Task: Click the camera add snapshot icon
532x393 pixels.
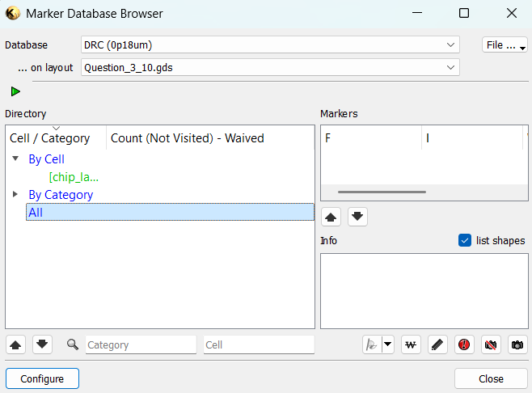Action: pos(517,344)
